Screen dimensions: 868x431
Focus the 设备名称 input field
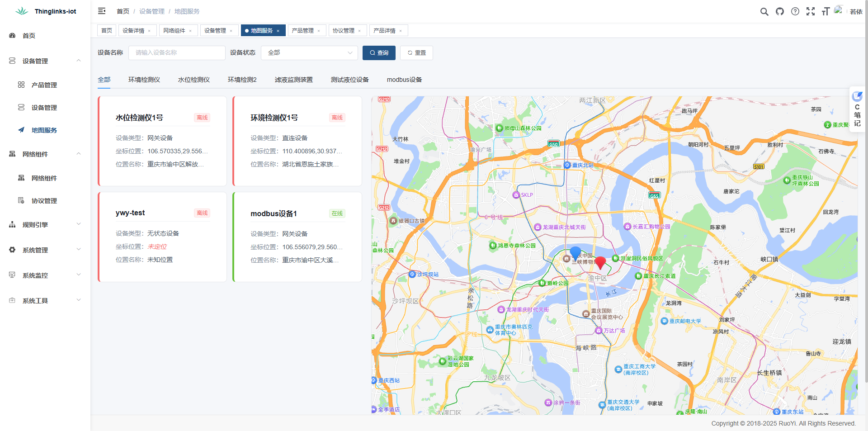[177, 53]
